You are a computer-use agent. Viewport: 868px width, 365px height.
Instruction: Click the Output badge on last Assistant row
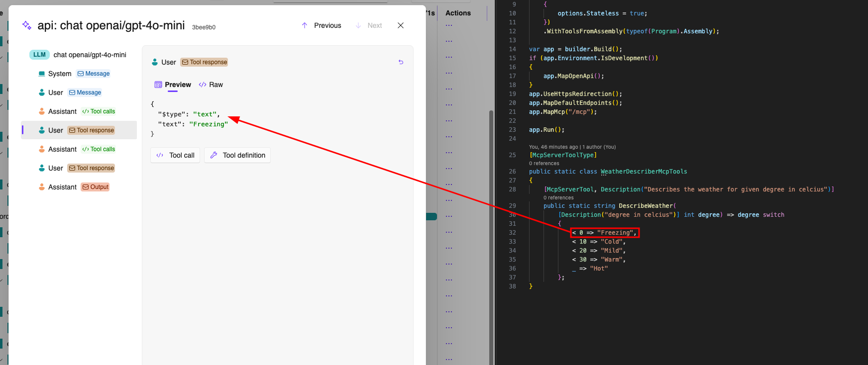pos(96,187)
